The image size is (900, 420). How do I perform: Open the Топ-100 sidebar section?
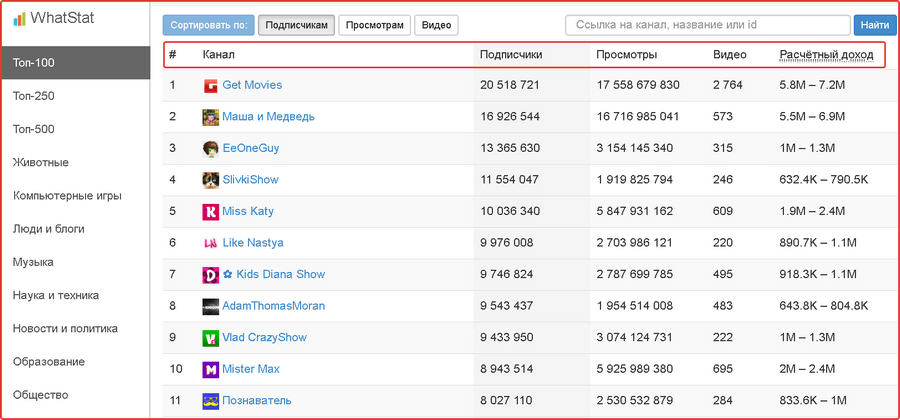point(75,63)
